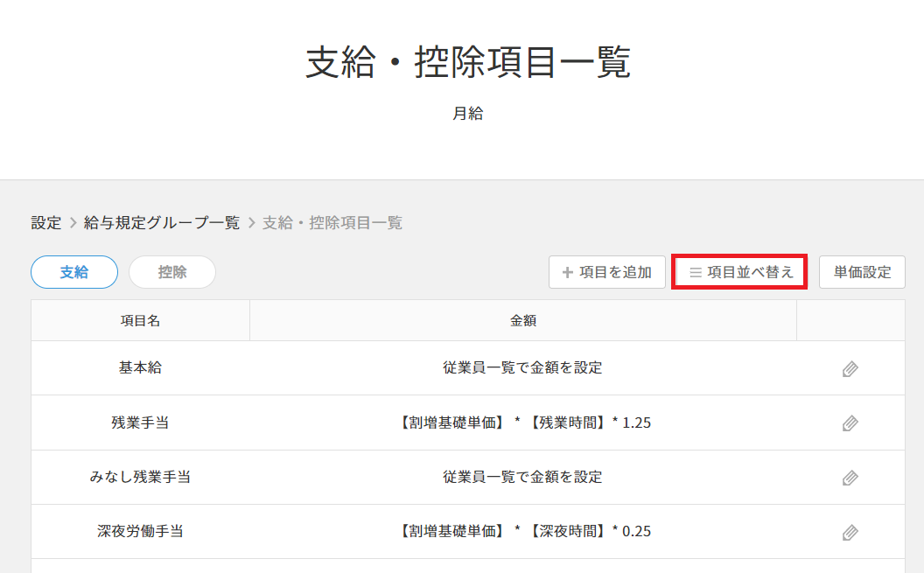Click the 残業手当 item name
Image resolution: width=924 pixels, height=573 pixels.
tap(140, 423)
